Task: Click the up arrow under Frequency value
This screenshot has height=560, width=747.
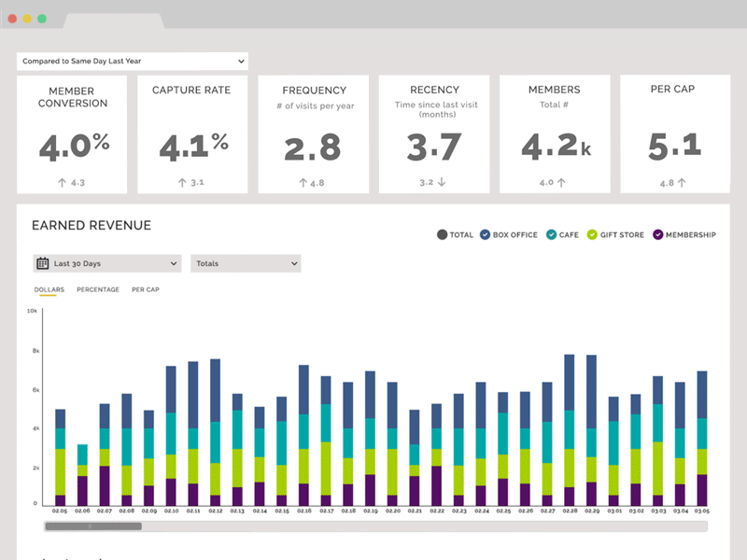Action: click(x=303, y=183)
